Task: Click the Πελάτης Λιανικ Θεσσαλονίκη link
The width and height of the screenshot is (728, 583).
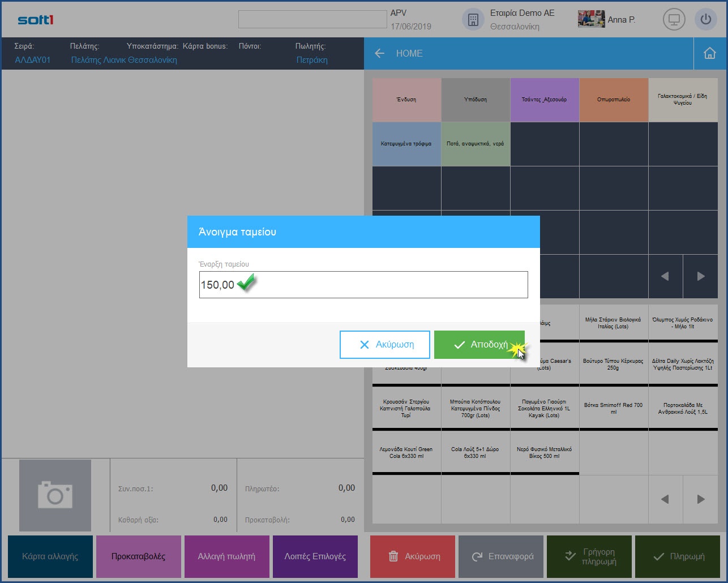Action: (x=124, y=60)
